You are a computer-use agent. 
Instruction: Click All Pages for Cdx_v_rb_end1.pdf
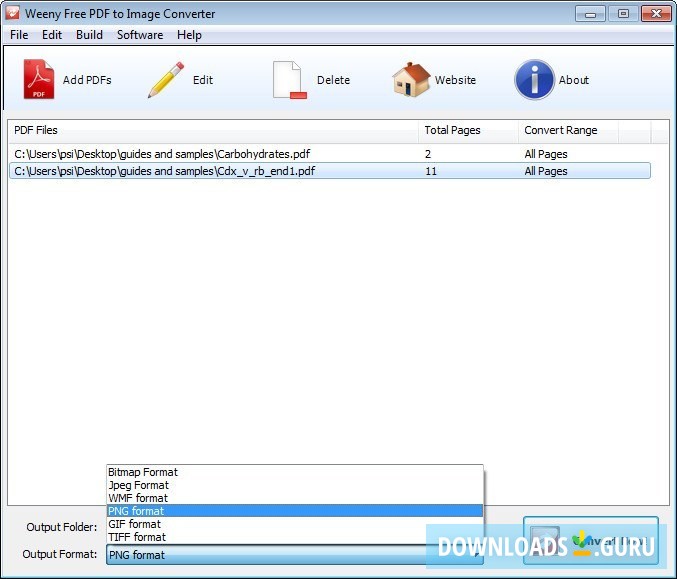546,171
